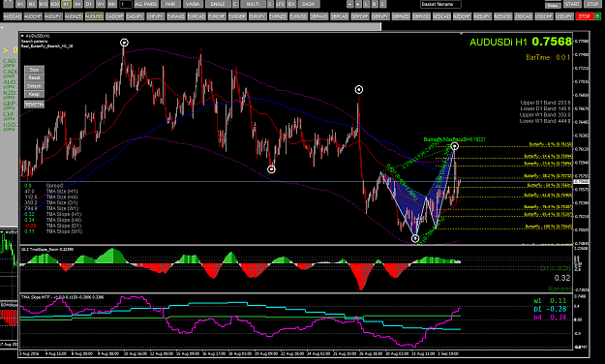The width and height of the screenshot is (605, 364).
Task: Open the AUDNZD pair chart
Action: (74, 16)
